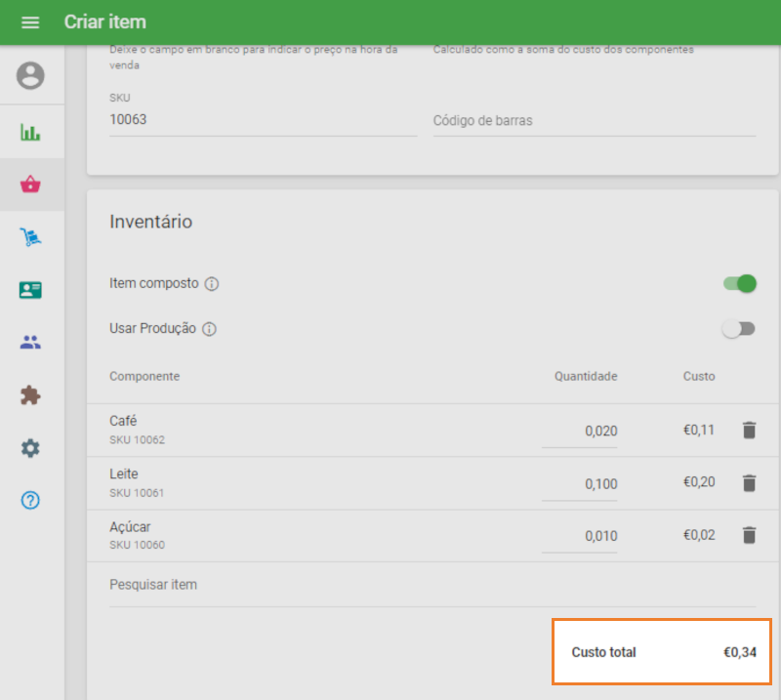This screenshot has width=781, height=700.
Task: Remove the Leite component row
Action: [x=749, y=483]
